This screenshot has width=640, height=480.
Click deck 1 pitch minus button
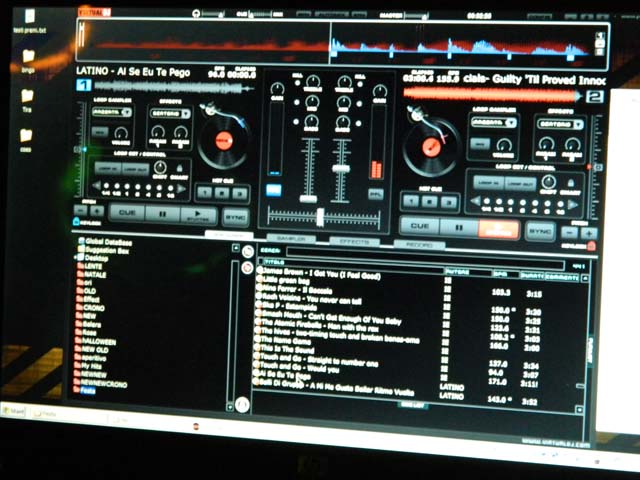(x=80, y=210)
